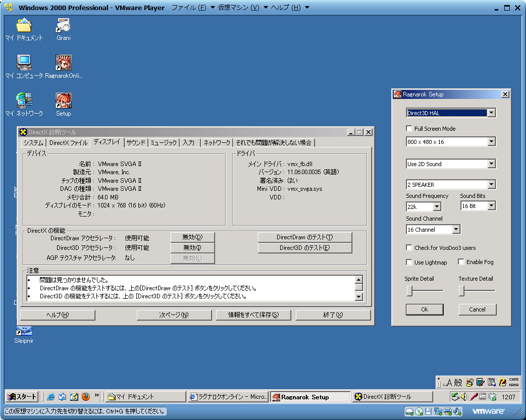Expand the Direct3D HAL device dropdown
Image resolution: width=526 pixels, height=420 pixels.
pos(491,113)
